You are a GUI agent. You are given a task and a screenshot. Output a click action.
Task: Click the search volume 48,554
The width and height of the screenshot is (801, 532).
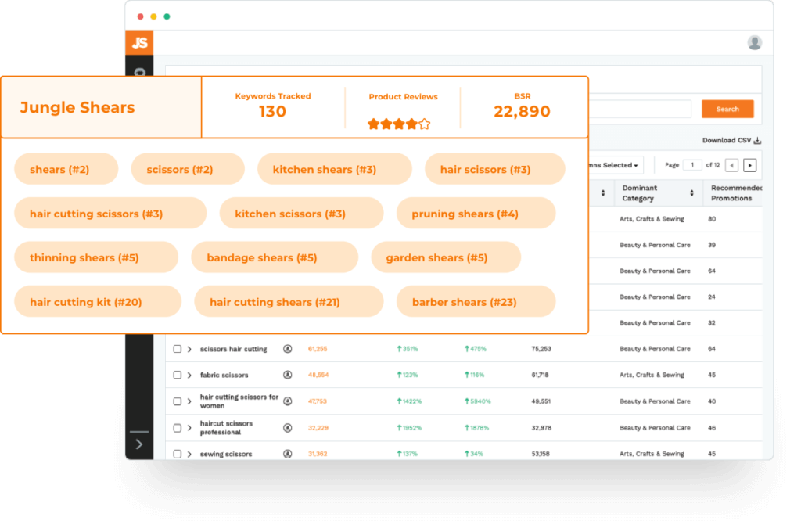click(x=318, y=375)
